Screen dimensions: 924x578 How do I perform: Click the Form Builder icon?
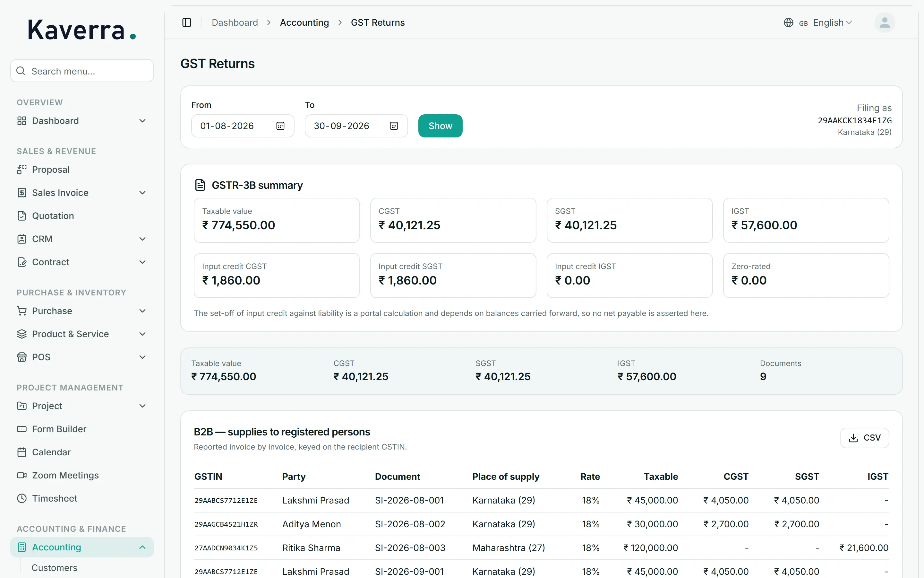pos(22,429)
